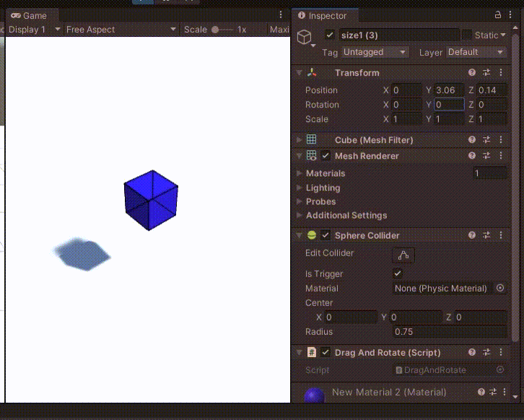Click the Radius field showing 0.75
This screenshot has width=524, height=420.
tap(450, 331)
